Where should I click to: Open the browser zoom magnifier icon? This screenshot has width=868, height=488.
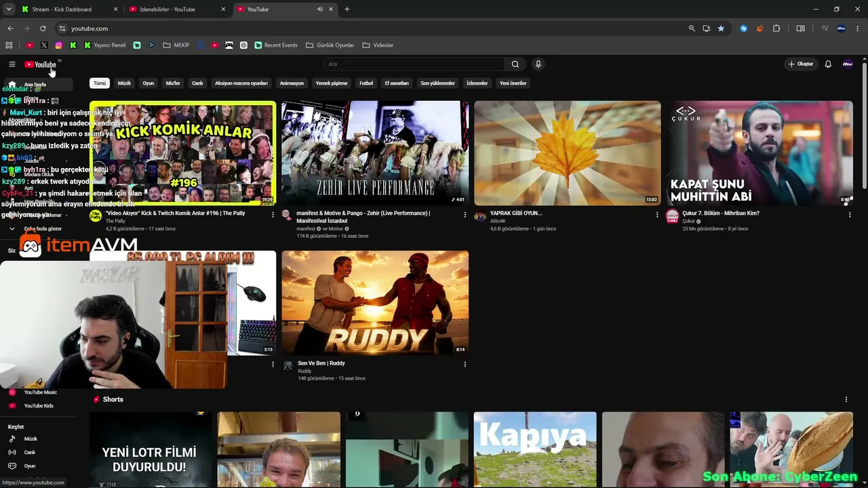tap(692, 28)
